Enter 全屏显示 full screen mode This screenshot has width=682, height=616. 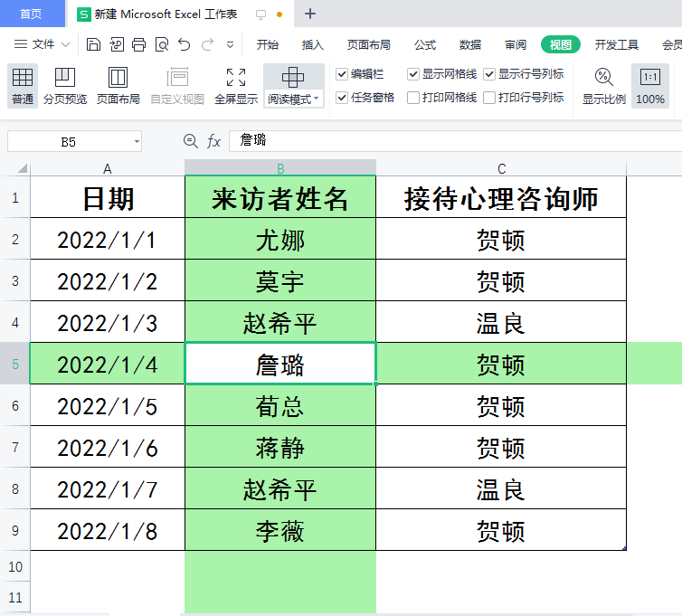(x=236, y=86)
